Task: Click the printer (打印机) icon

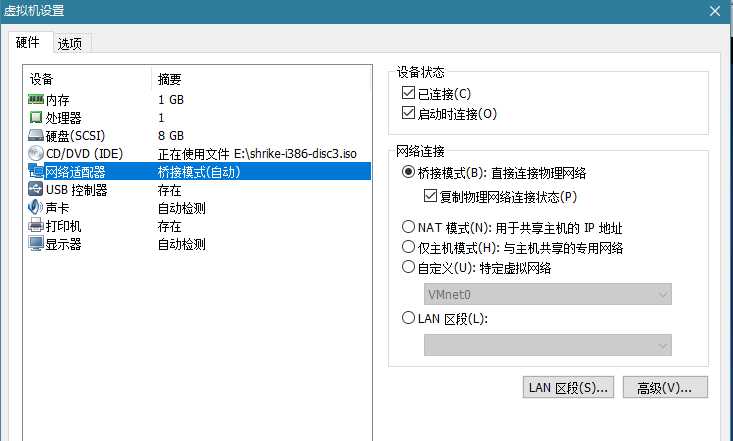Action: tap(36, 226)
